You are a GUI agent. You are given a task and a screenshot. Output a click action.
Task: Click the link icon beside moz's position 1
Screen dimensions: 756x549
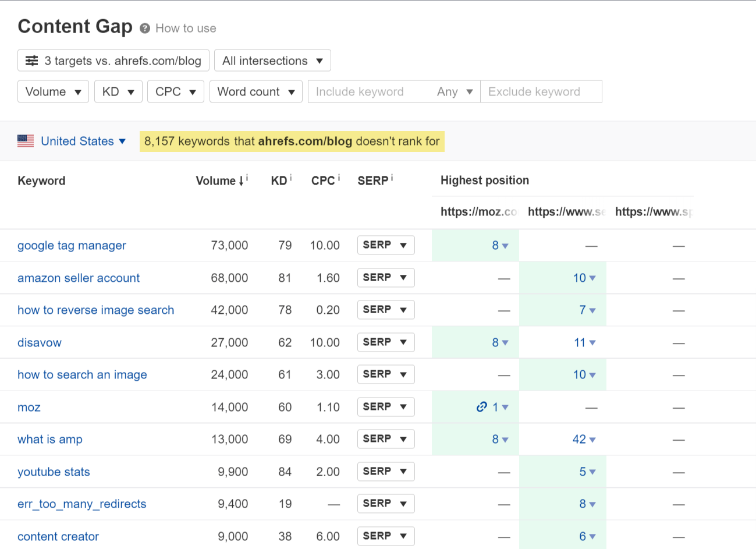point(482,407)
